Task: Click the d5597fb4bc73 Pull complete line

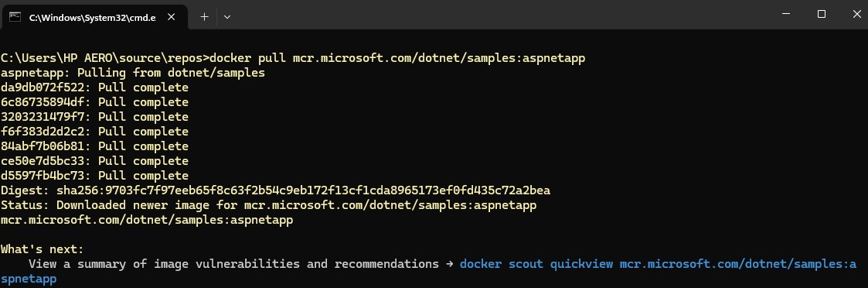Action: [94, 176]
